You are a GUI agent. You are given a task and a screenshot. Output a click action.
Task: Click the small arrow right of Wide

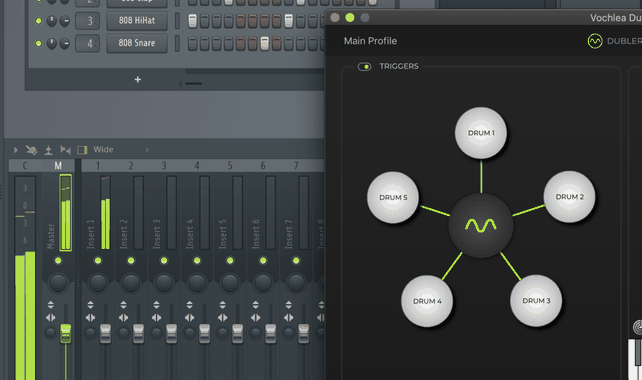(x=147, y=150)
